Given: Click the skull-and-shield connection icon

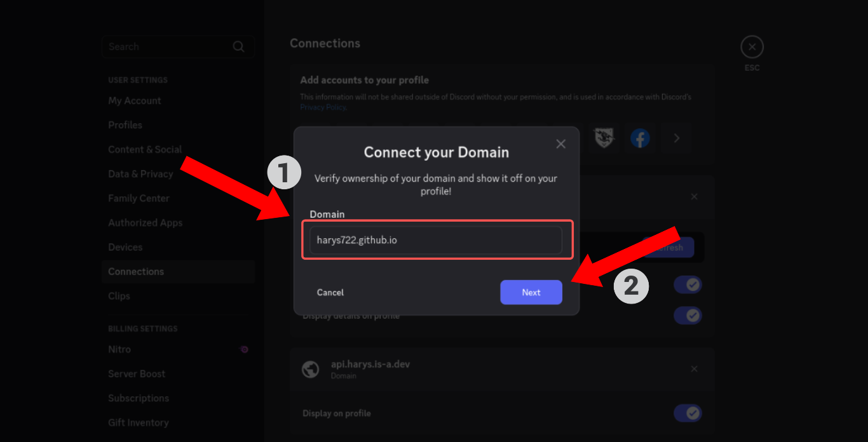Looking at the screenshot, I should coord(604,138).
